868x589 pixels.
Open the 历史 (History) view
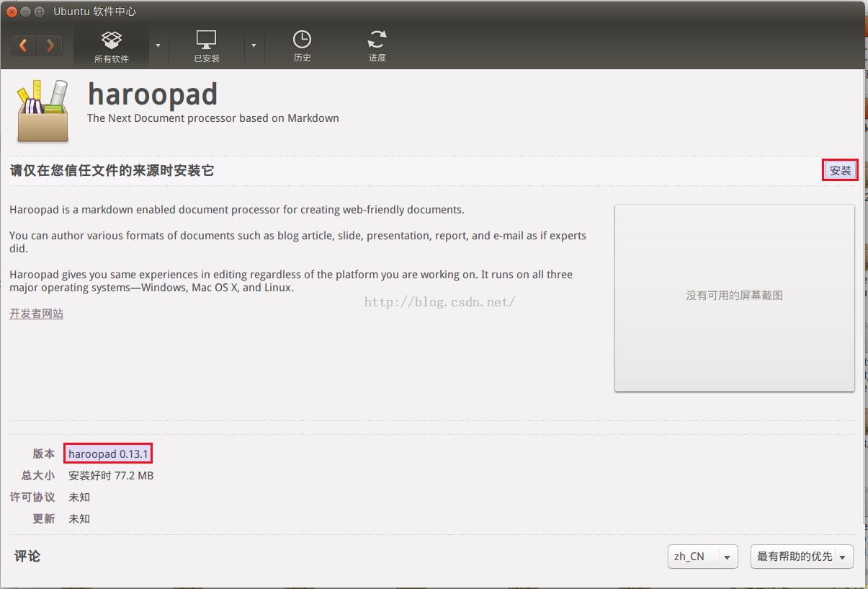click(x=303, y=47)
